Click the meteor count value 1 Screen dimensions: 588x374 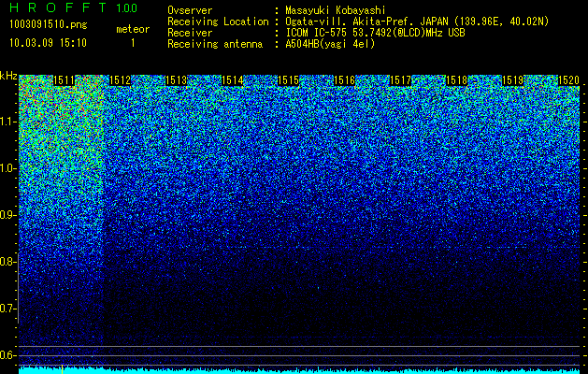click(133, 43)
